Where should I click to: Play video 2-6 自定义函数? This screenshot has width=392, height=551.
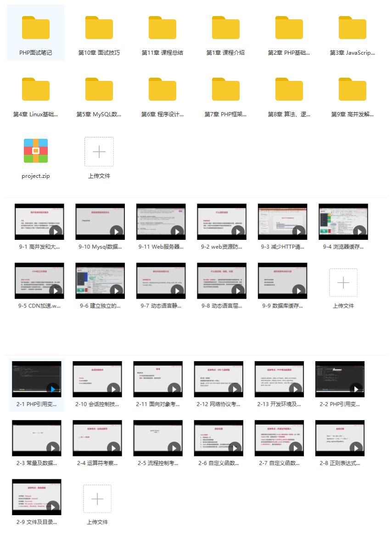[218, 438]
